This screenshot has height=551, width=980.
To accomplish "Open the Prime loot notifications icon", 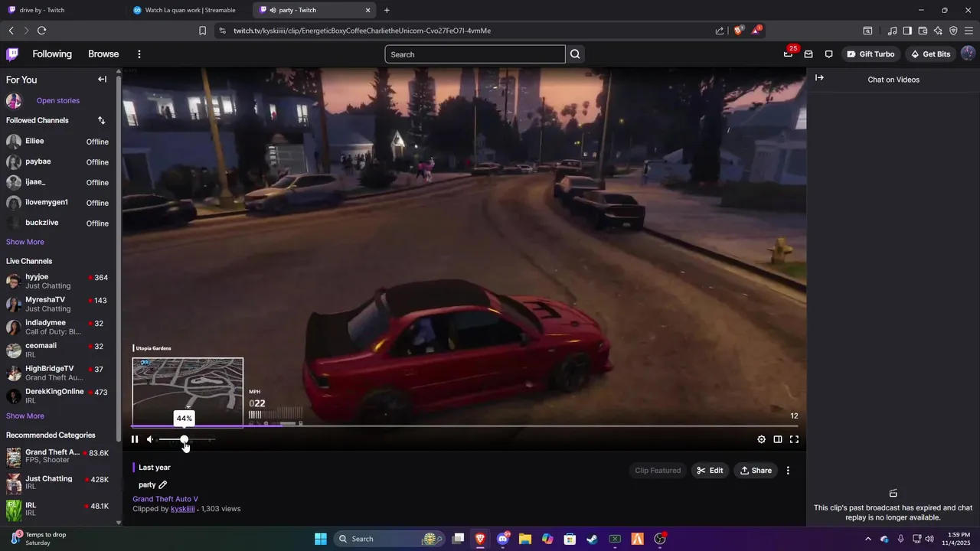I will point(789,54).
